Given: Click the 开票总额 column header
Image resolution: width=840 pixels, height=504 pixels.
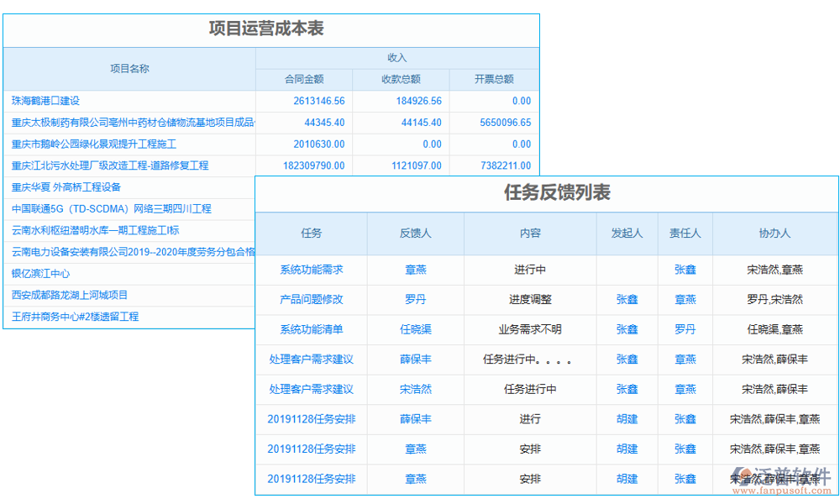Looking at the screenshot, I should pos(494,78).
